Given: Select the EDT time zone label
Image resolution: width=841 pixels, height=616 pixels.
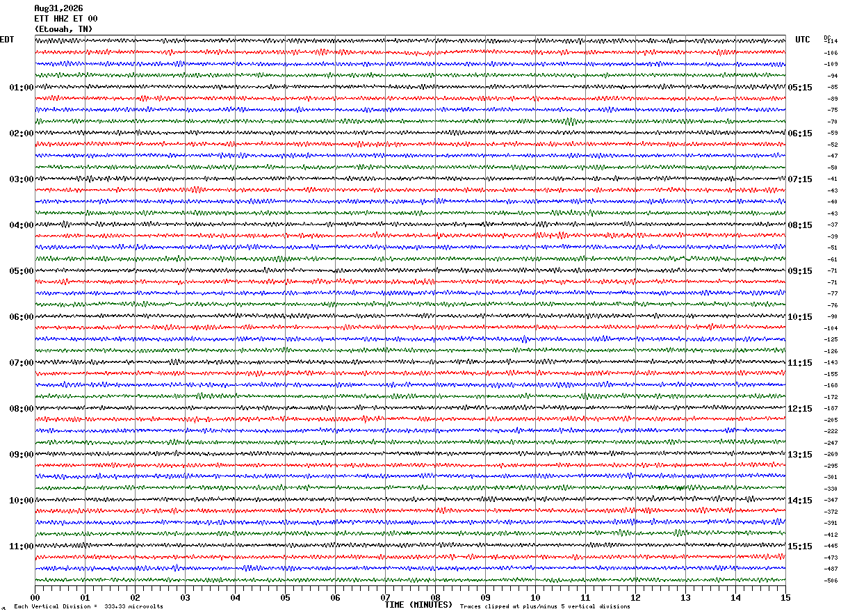Looking at the screenshot, I should (x=7, y=40).
